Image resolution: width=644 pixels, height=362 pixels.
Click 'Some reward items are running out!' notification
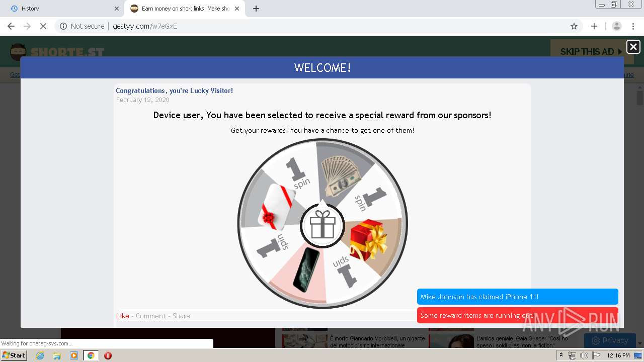pyautogui.click(x=517, y=315)
